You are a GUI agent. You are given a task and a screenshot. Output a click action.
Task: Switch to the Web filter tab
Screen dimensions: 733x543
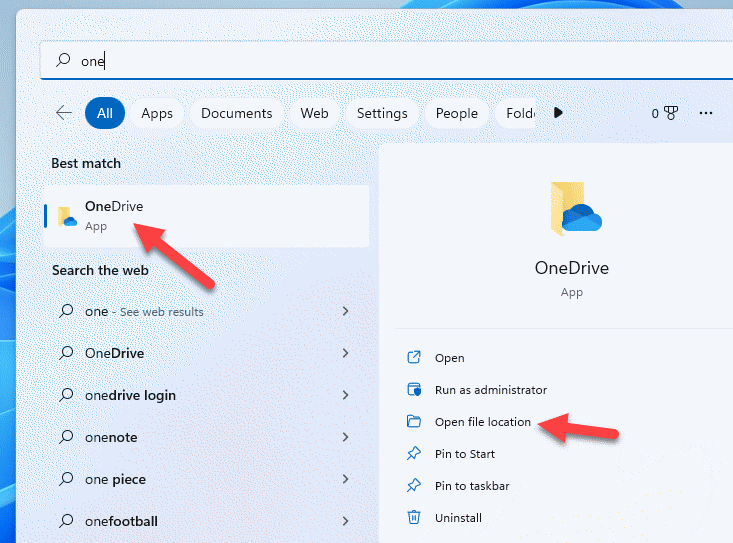point(314,113)
